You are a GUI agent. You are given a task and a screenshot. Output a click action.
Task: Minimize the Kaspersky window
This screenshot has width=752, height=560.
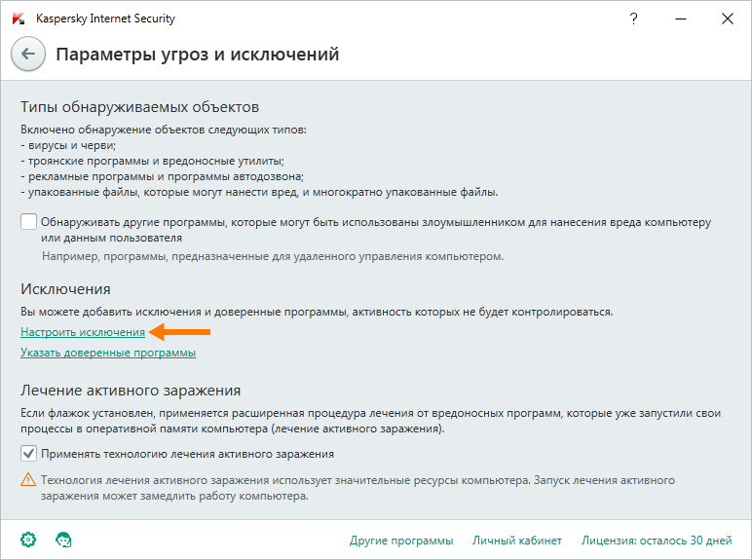(681, 19)
